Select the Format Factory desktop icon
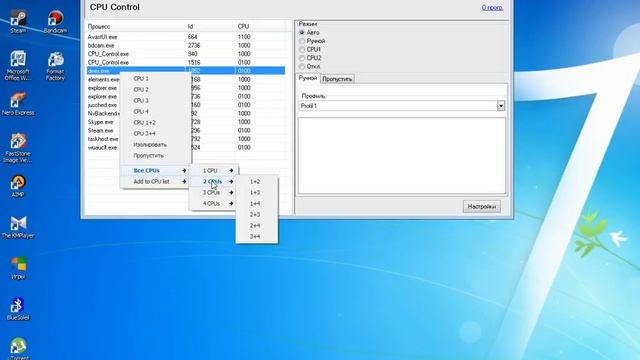This screenshot has width=640, height=360. [55, 66]
